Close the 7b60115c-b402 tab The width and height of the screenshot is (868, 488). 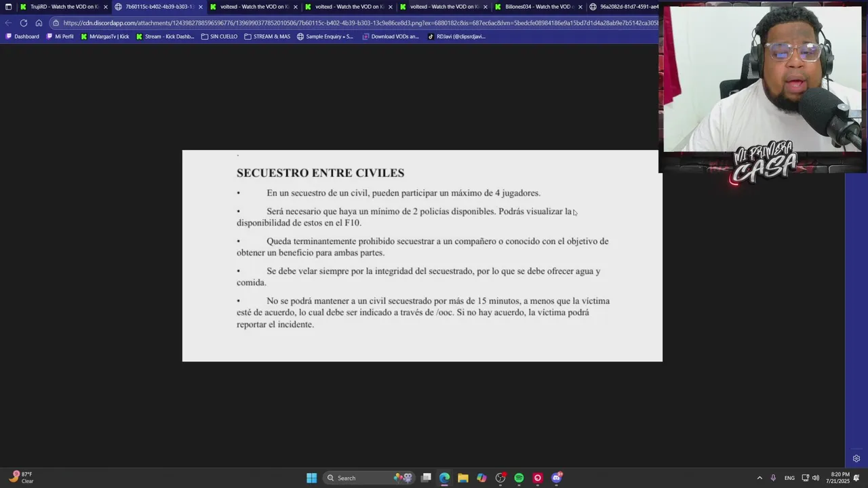[x=200, y=7]
